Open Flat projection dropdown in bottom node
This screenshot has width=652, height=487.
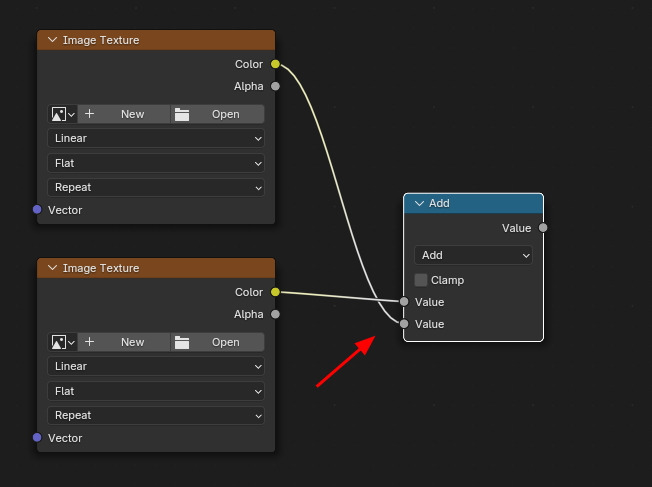click(156, 391)
